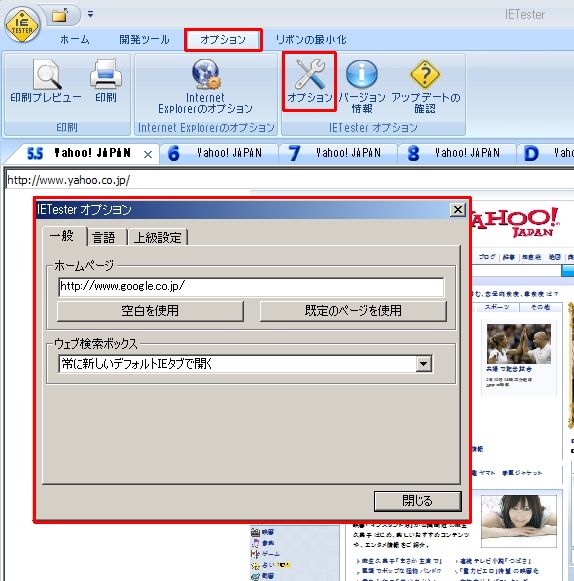This screenshot has width=574, height=581.
Task: Close the IE 5.5 Yahoo! JAPAN tab
Action: pyautogui.click(x=147, y=155)
